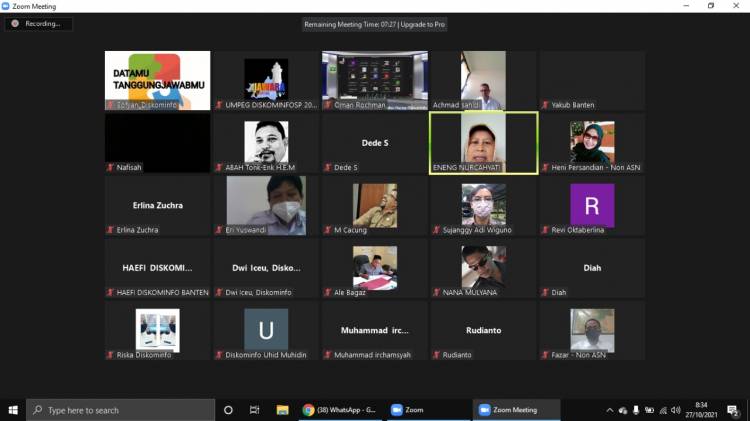Click the taskbar search box
The height and width of the screenshot is (421, 750).
pyautogui.click(x=120, y=410)
